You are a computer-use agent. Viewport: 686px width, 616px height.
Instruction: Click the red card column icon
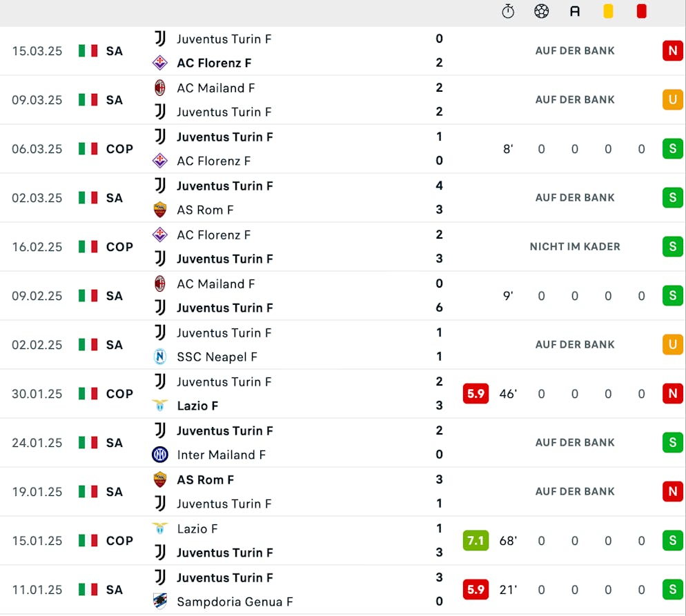pos(642,11)
